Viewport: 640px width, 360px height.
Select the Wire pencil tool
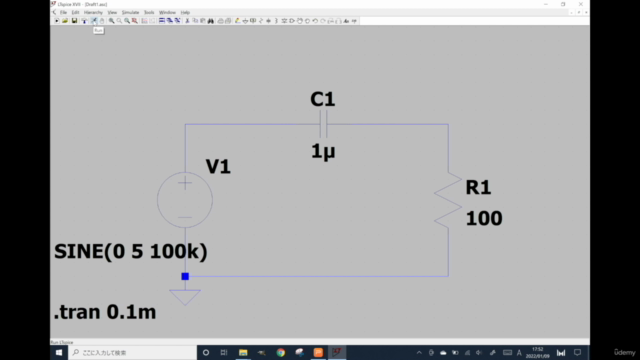[x=238, y=21]
